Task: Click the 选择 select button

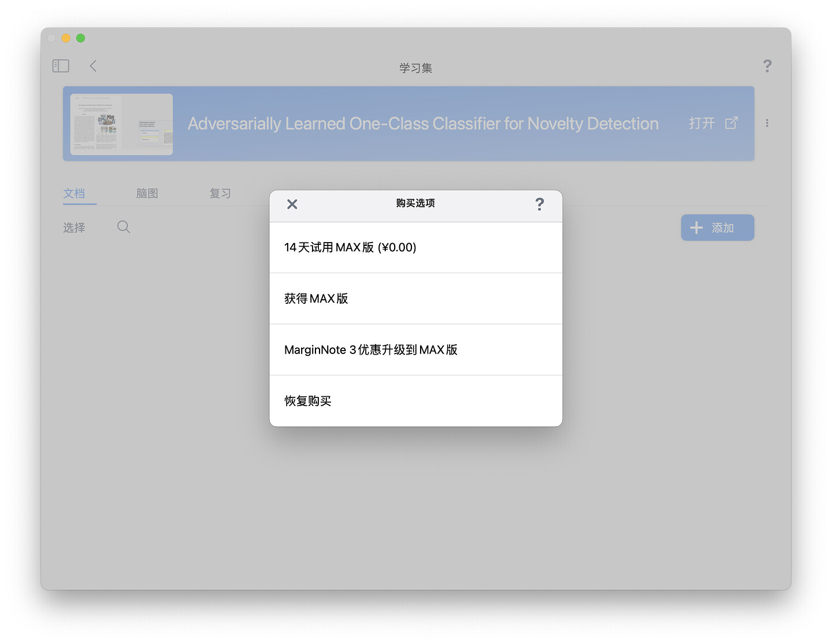Action: 74,228
